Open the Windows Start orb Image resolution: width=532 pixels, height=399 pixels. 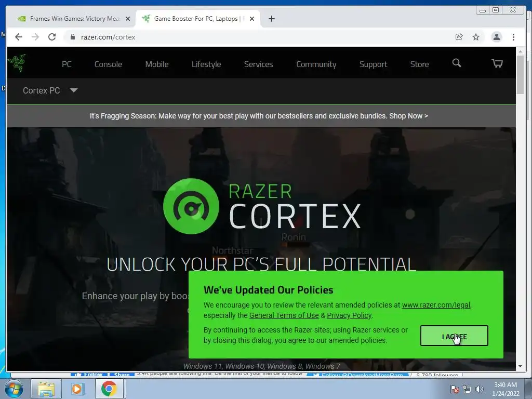pyautogui.click(x=14, y=389)
